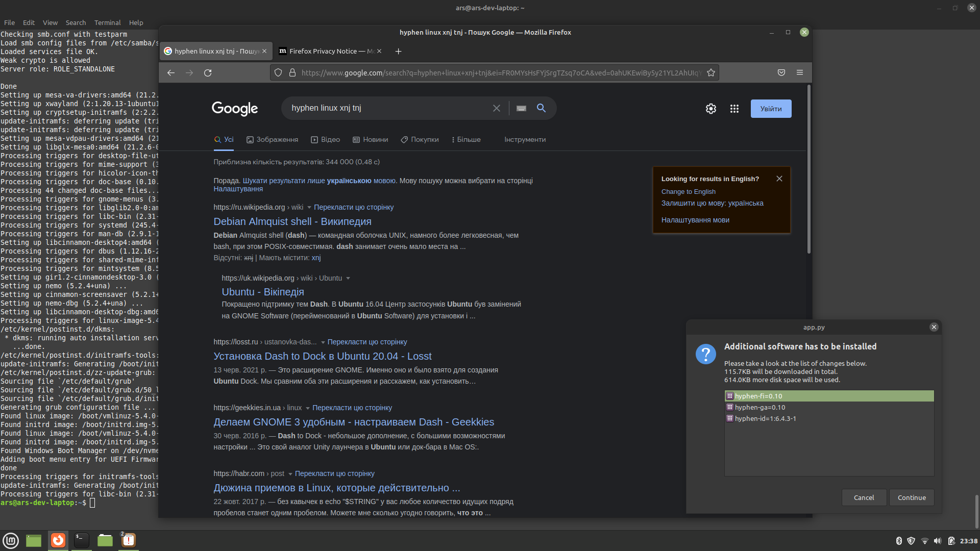
Task: Open the Terminal menu in menubar
Action: tap(107, 22)
